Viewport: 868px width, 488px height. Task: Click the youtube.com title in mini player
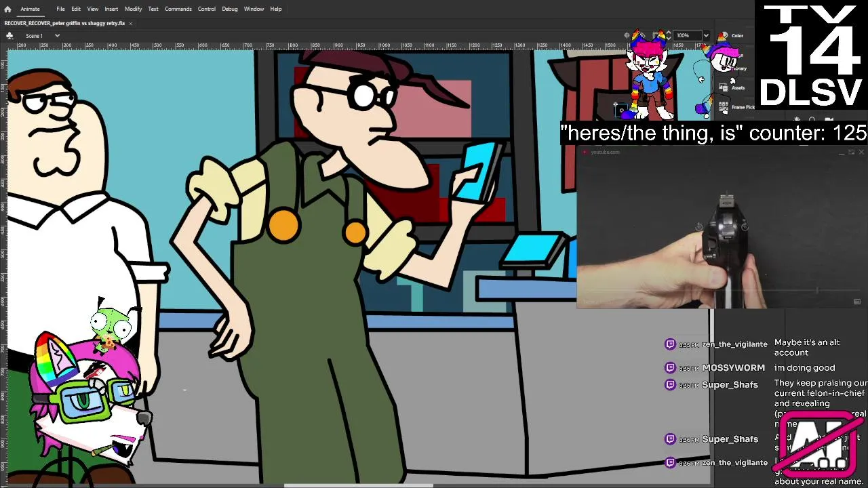coord(605,152)
